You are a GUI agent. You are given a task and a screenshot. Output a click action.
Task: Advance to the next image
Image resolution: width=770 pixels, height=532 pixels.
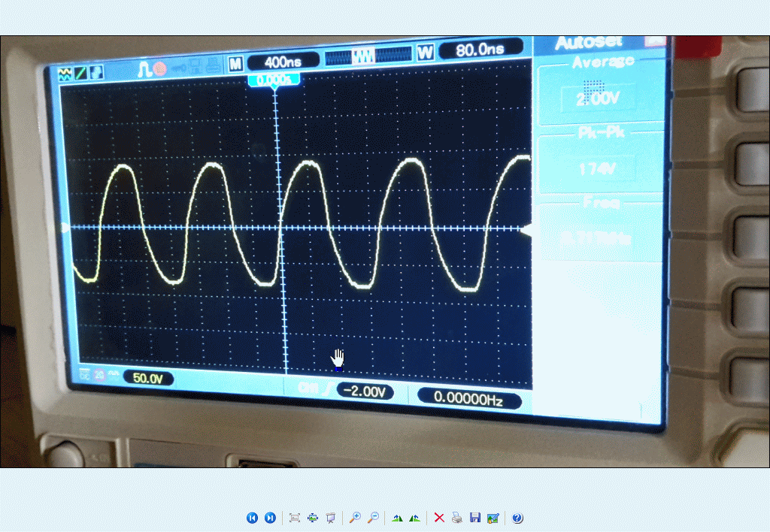point(270,518)
